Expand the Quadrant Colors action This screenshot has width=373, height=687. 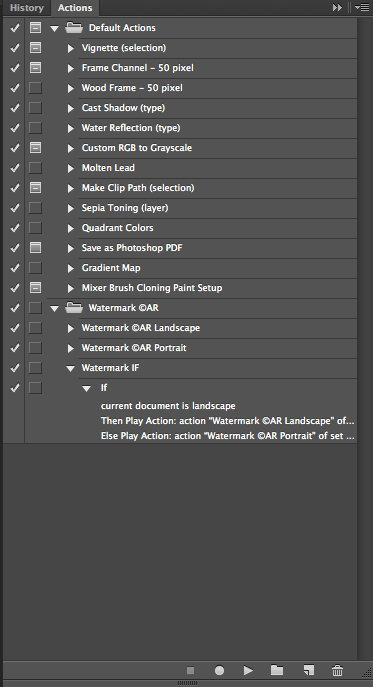click(x=71, y=228)
